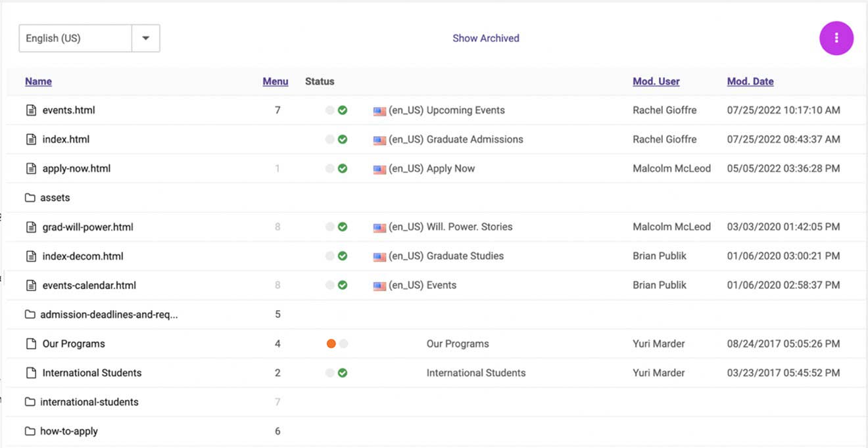868x448 pixels.
Task: Click the file icon beside apply-now.html
Action: pos(31,169)
